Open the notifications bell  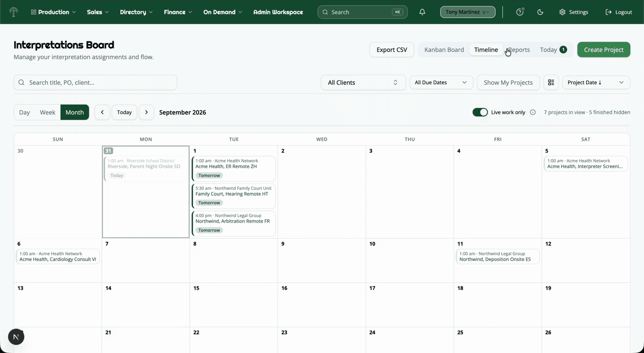point(422,12)
